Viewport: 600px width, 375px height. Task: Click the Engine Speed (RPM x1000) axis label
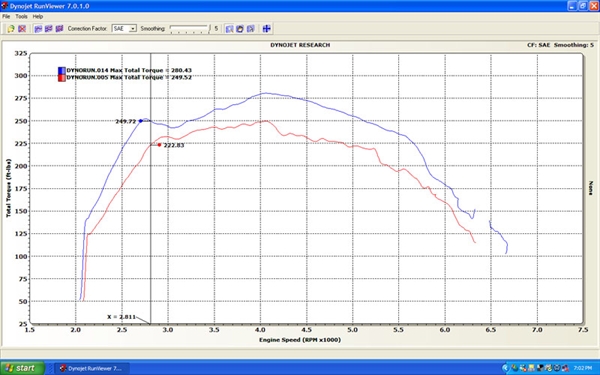300,340
